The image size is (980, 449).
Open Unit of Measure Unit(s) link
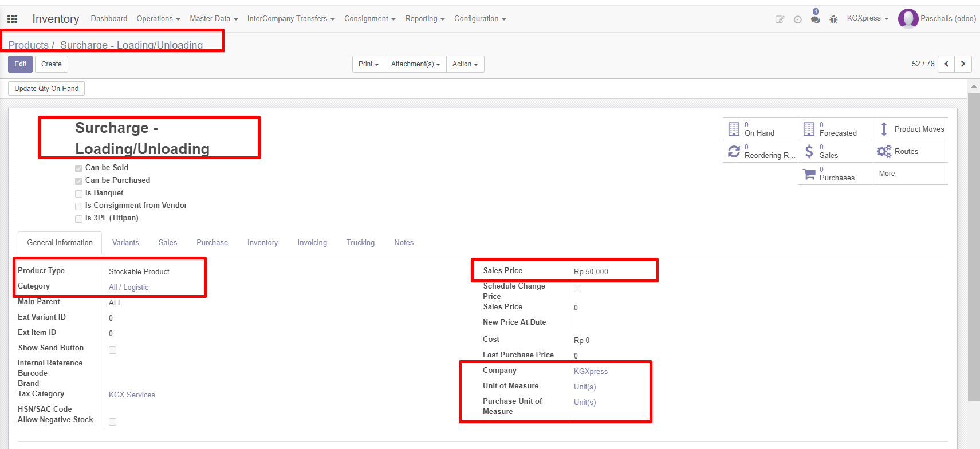pyautogui.click(x=585, y=387)
